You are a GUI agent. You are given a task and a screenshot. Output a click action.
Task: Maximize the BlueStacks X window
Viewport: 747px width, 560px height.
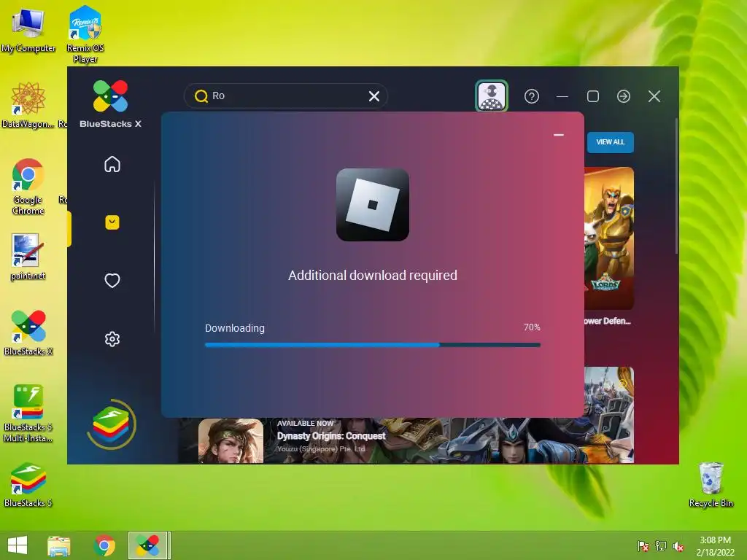(x=593, y=97)
